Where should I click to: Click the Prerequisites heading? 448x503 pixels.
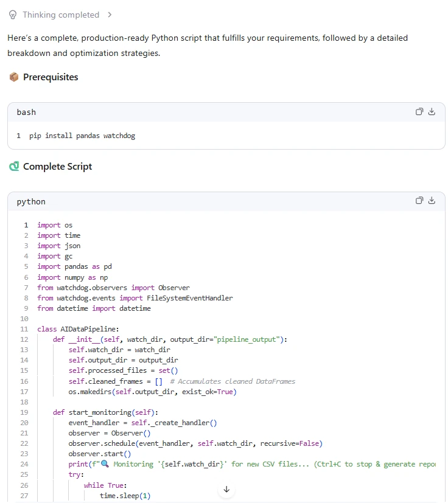coord(51,77)
